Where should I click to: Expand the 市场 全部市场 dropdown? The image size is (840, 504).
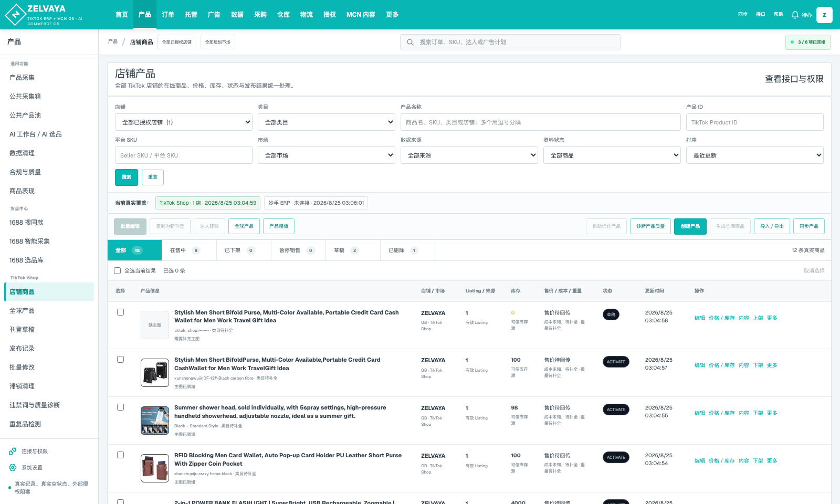327,155
